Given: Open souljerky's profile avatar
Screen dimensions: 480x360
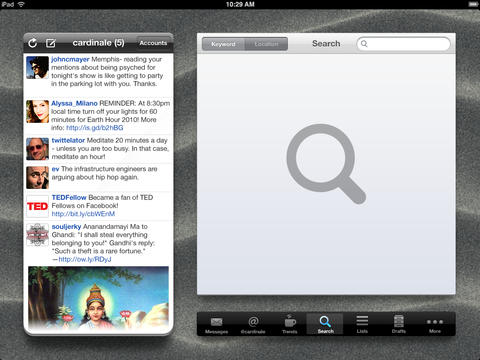Looking at the screenshot, I should tap(37, 235).
